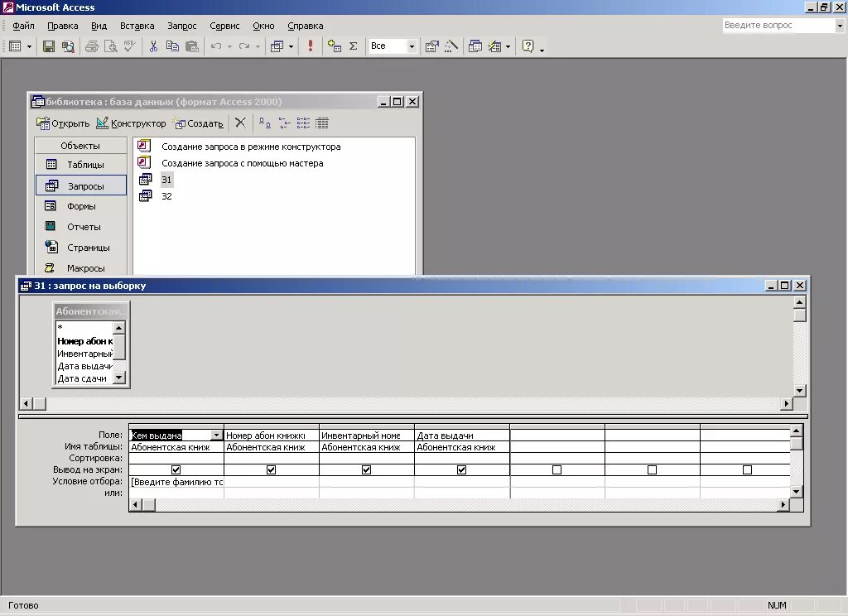The width and height of the screenshot is (848, 616).
Task: Open the Запрос menu
Action: tap(181, 26)
